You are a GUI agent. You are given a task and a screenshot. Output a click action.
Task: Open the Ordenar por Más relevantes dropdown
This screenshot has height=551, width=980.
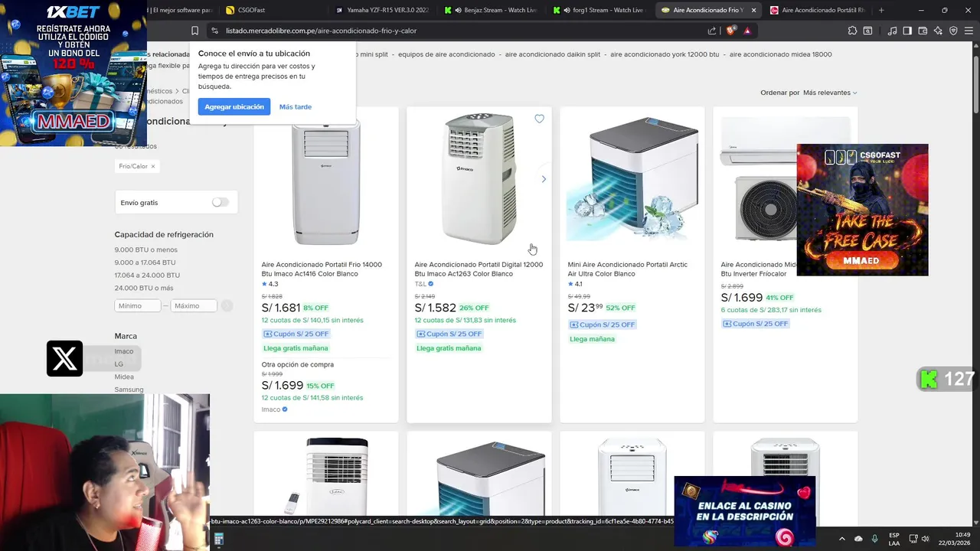(x=830, y=93)
